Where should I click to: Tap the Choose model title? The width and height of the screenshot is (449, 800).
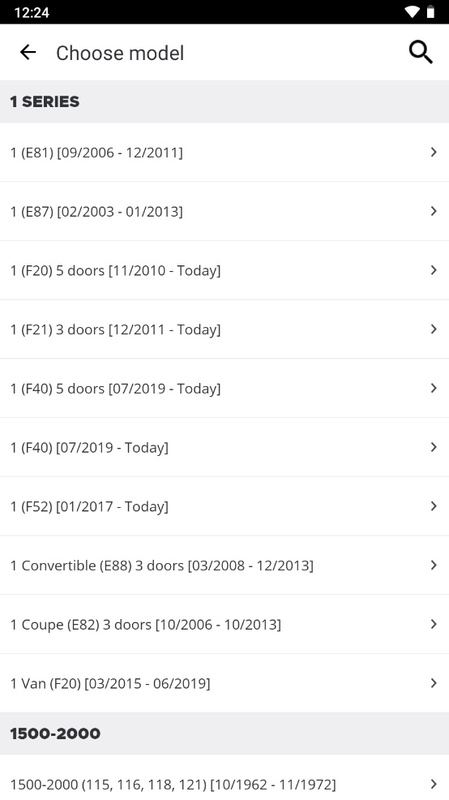pos(120,53)
